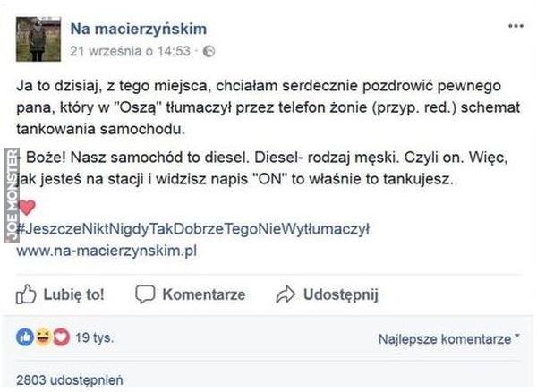The image size is (537, 392).
Task: Open the #JeszczeNiktNigdyTakDobrzeTegoNieWytłumaczył hashtag
Action: pos(192,229)
